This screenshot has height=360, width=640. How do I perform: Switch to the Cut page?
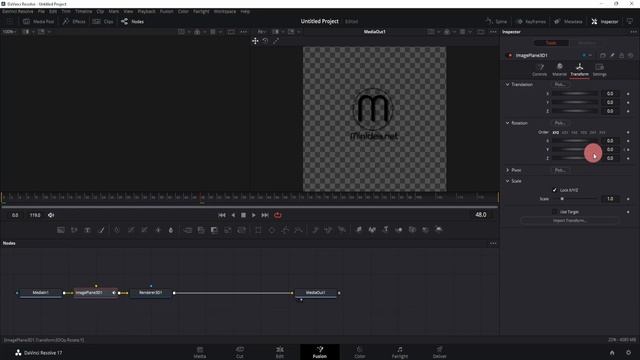coord(240,352)
